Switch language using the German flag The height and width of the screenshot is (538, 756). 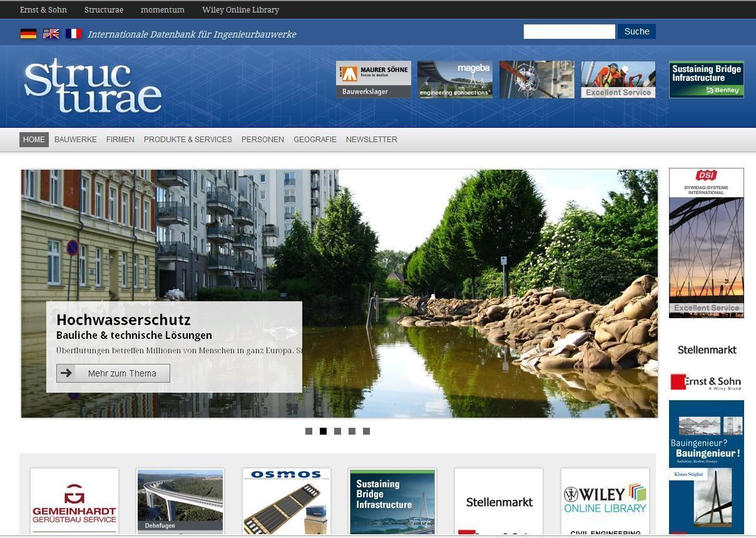(x=28, y=34)
